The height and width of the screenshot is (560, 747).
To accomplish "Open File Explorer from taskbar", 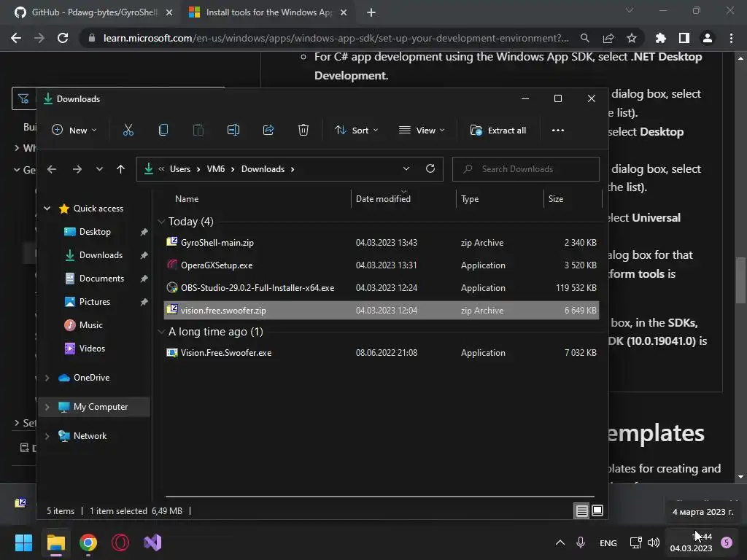I will coord(55,542).
